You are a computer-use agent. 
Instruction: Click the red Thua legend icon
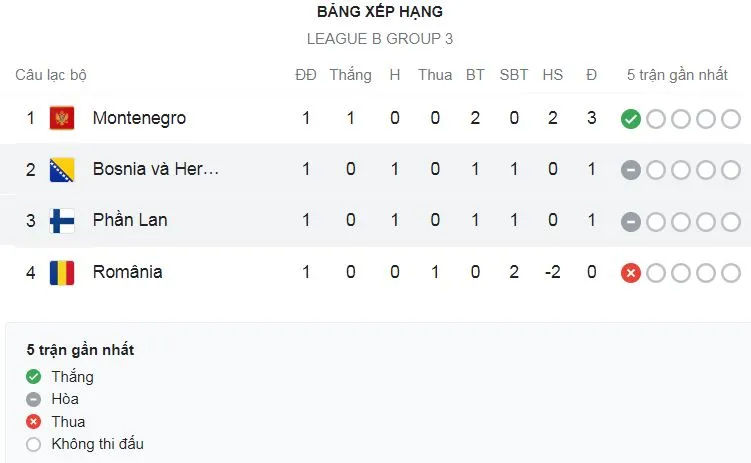34,422
